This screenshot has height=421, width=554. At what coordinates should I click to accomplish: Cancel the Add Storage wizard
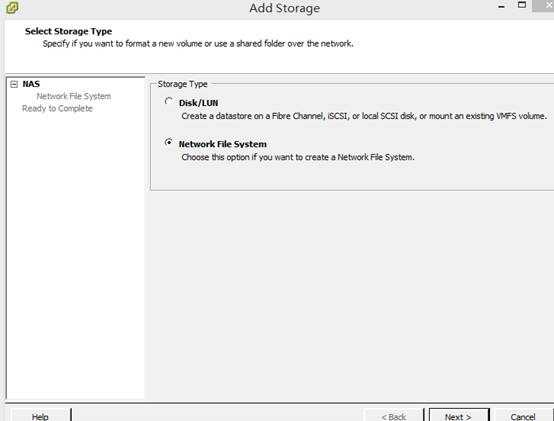tap(523, 416)
